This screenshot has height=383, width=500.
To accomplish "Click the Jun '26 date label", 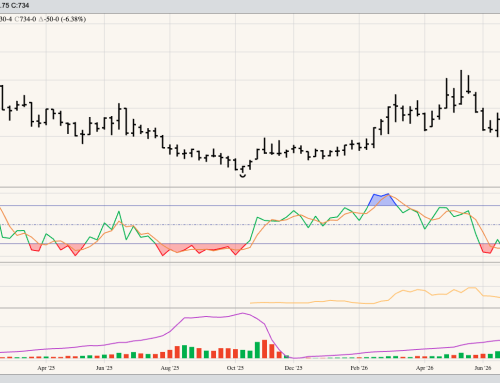I will 483,368.
